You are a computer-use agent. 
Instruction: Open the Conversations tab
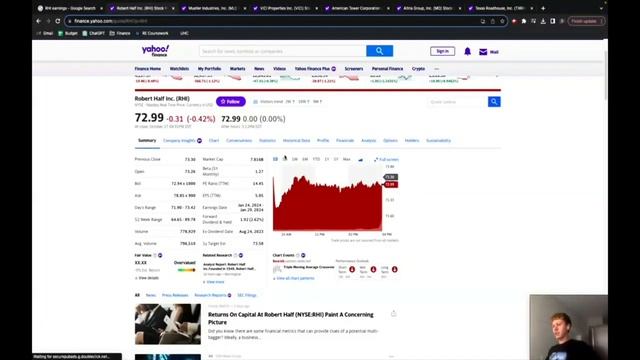pos(239,140)
